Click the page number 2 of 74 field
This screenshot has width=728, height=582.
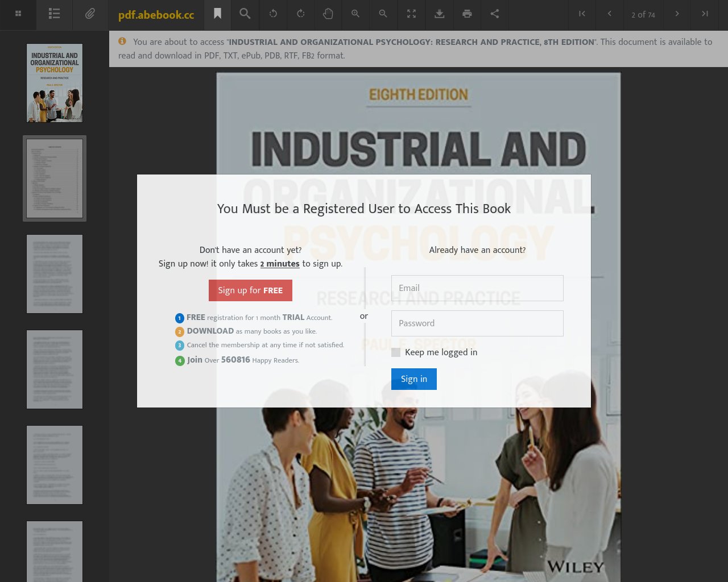pyautogui.click(x=643, y=15)
